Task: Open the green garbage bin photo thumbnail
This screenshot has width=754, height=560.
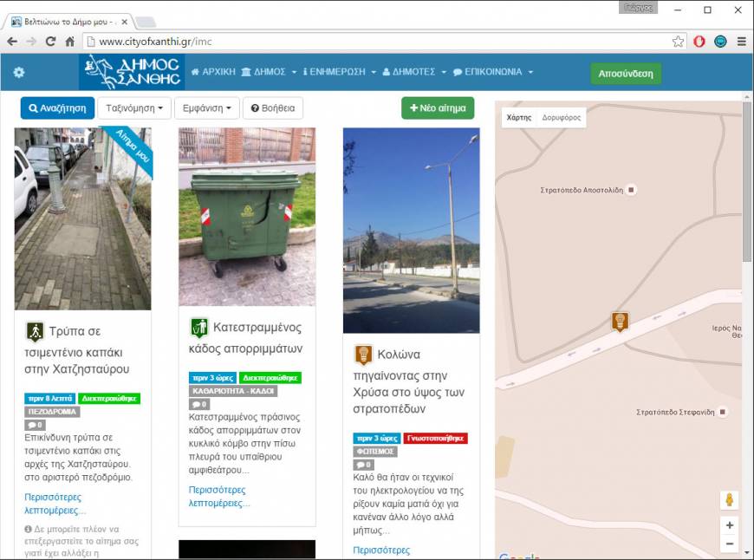Action: pyautogui.click(x=247, y=217)
